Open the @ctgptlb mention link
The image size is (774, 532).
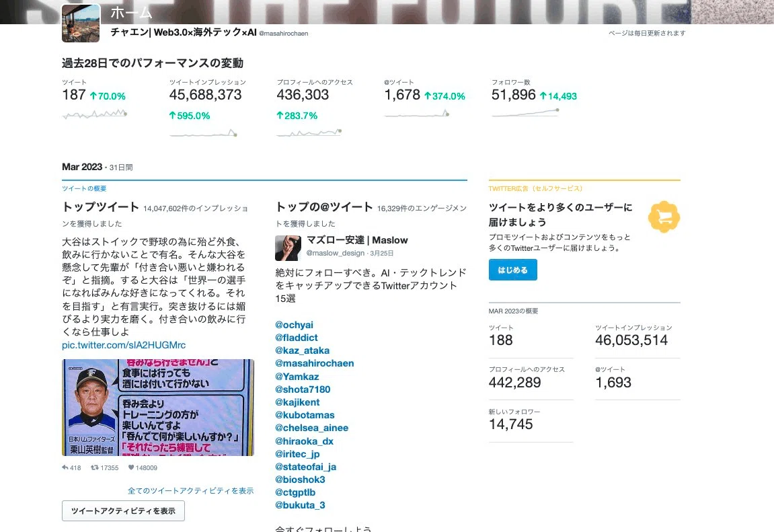(x=295, y=492)
